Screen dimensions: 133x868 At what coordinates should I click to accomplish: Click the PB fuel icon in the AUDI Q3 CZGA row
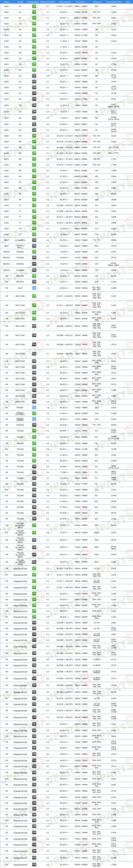(x=34, y=58)
